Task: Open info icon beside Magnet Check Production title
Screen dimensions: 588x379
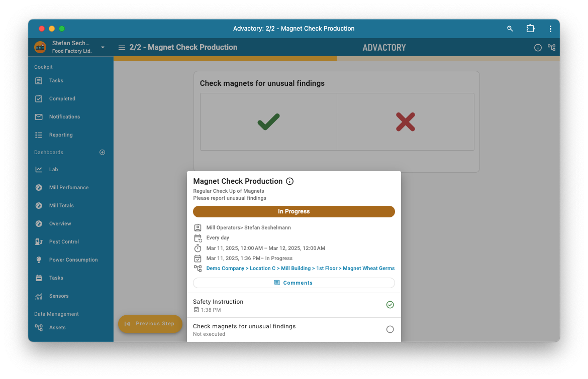Action: click(289, 181)
